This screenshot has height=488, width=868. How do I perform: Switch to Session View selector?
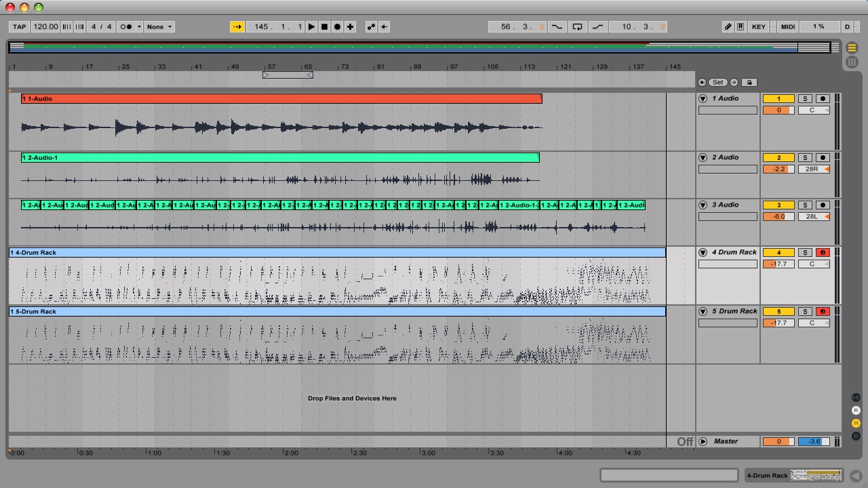click(852, 62)
